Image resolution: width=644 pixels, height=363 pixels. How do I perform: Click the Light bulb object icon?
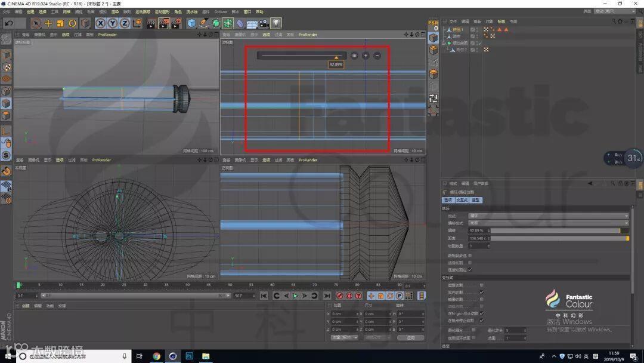tap(276, 23)
